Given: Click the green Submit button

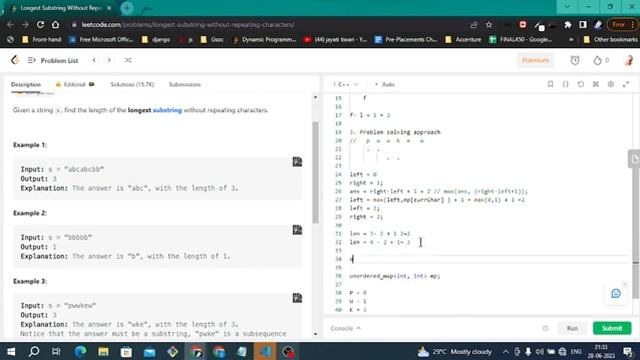Looking at the screenshot, I should (x=612, y=328).
